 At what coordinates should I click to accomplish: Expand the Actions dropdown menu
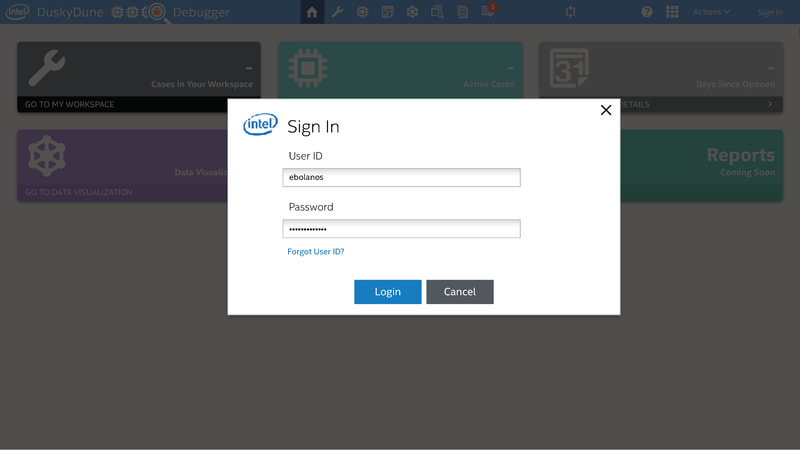pyautogui.click(x=711, y=12)
